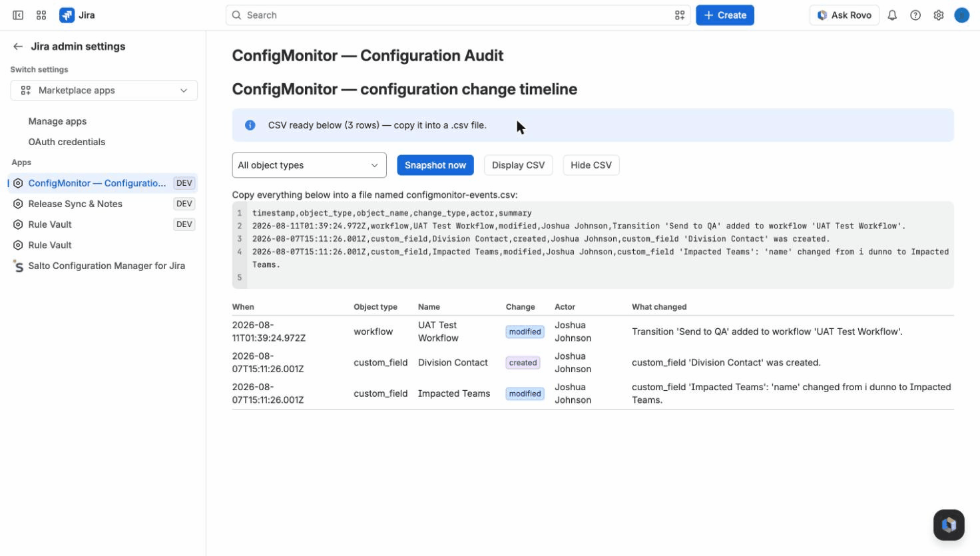
Task: Click CSV line number 1
Action: click(x=240, y=213)
